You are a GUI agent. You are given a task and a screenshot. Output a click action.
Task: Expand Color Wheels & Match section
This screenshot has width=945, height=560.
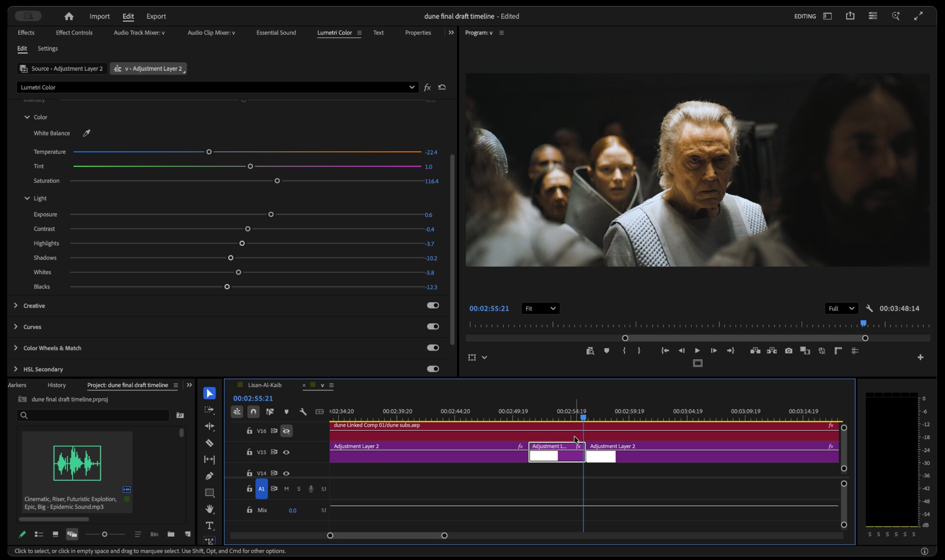tap(16, 348)
